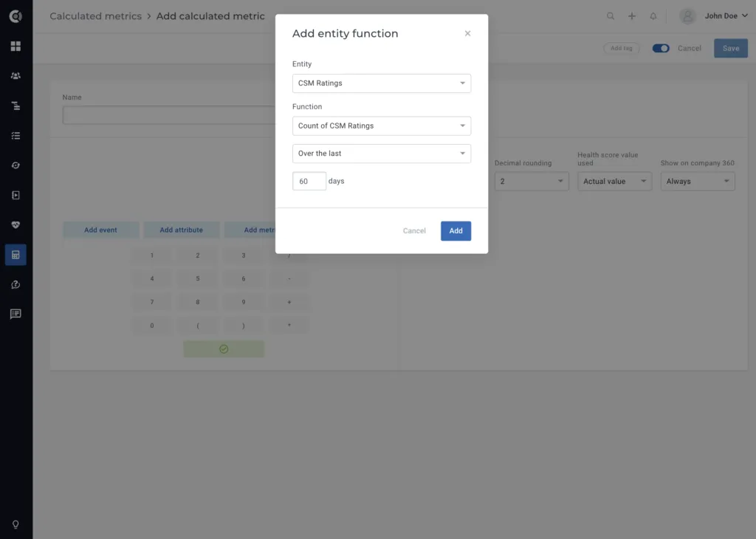Open the hierarchy list icon in sidebar
Screen dimensions: 756x539
pyautogui.click(x=16, y=106)
